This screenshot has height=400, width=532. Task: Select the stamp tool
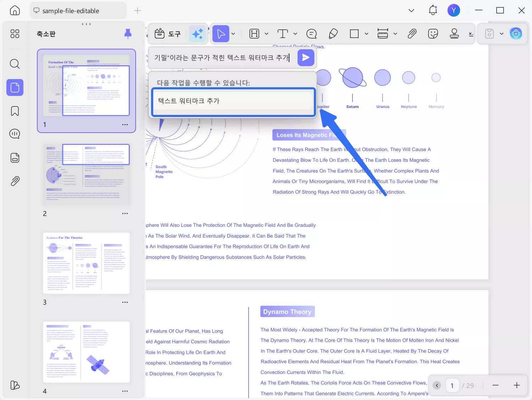tap(454, 34)
